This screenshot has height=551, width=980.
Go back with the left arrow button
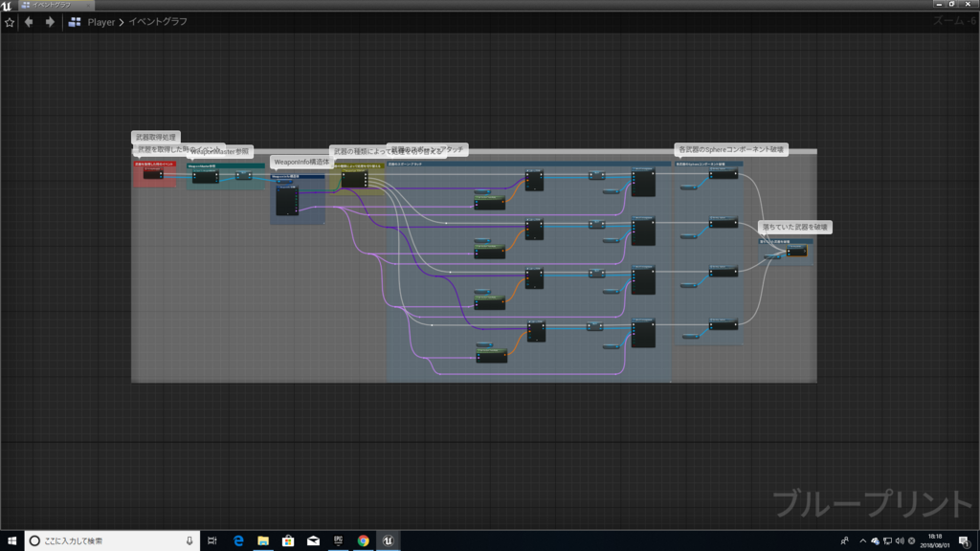pos(29,22)
